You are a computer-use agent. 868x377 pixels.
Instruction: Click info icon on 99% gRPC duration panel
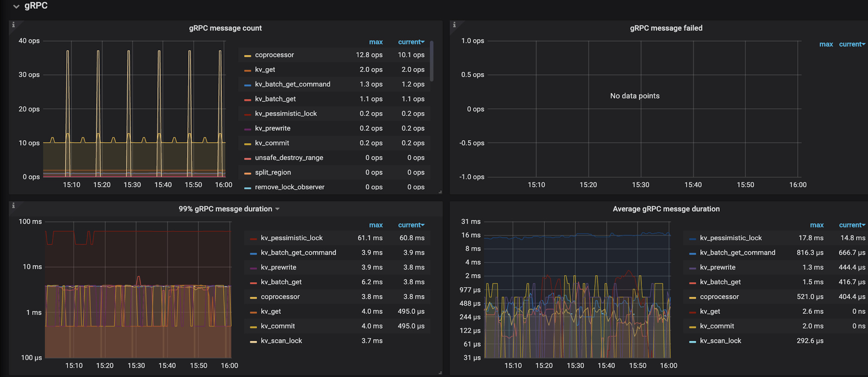tap(13, 206)
